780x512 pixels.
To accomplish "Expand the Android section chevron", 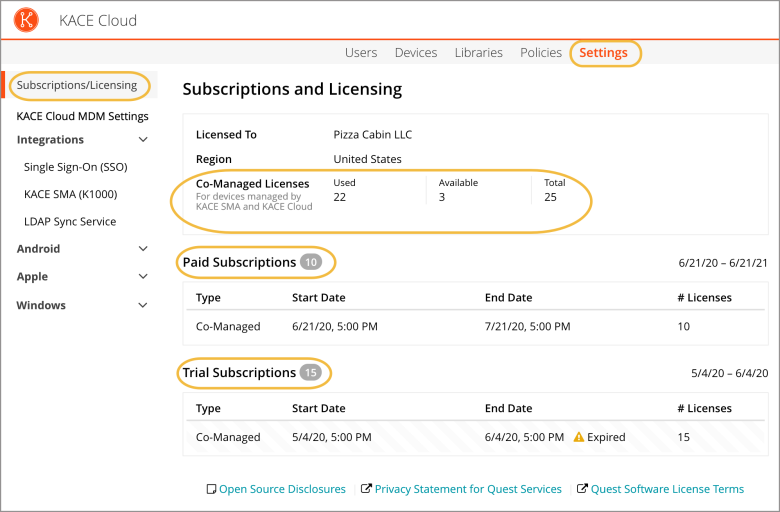I will point(143,249).
